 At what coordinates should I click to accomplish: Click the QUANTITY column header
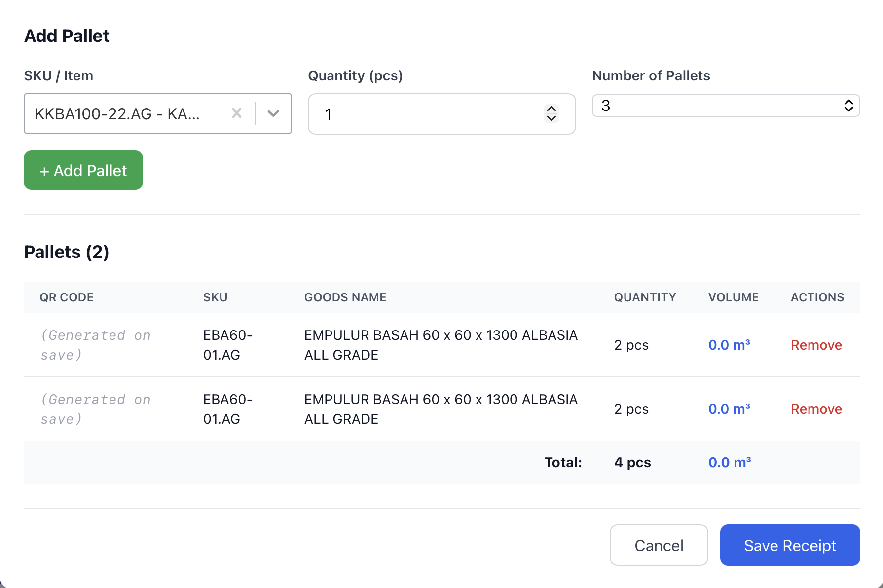pyautogui.click(x=645, y=297)
